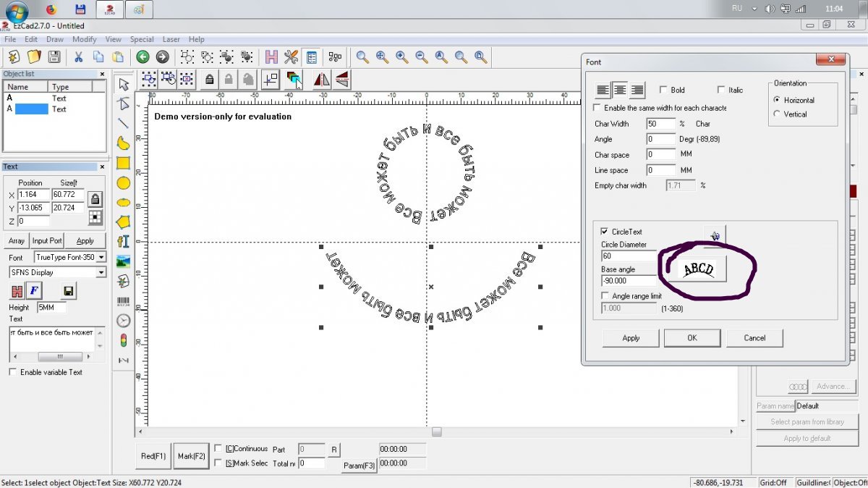Enable the Bold checkbox
868x488 pixels.
(663, 91)
